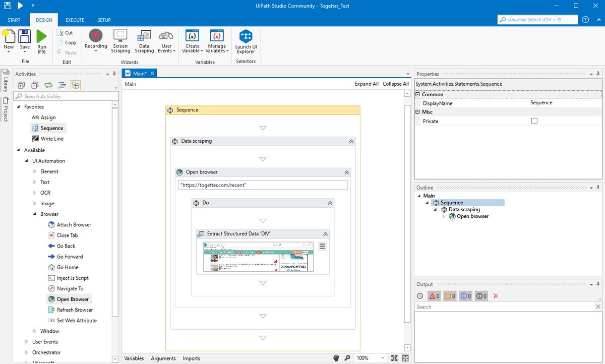The height and width of the screenshot is (364, 605).
Task: Open the Imports panel
Action: [192, 358]
